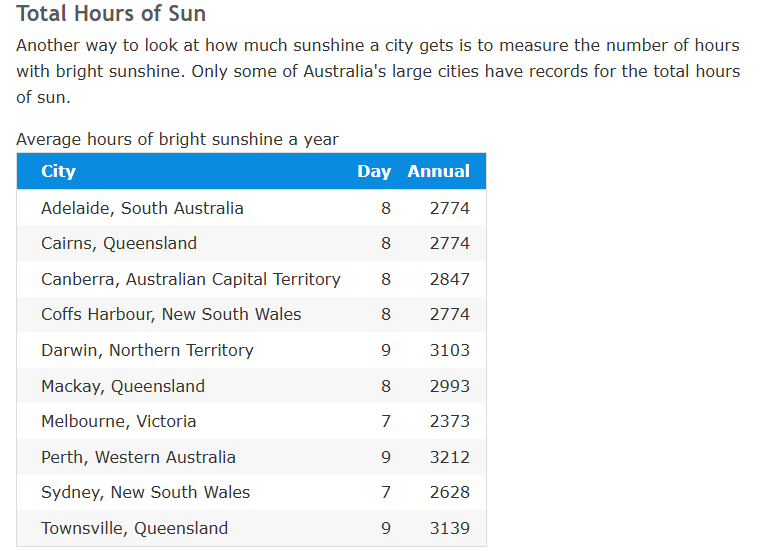775x551 pixels.
Task: Click annual value 2847 for Canberra
Action: [449, 279]
